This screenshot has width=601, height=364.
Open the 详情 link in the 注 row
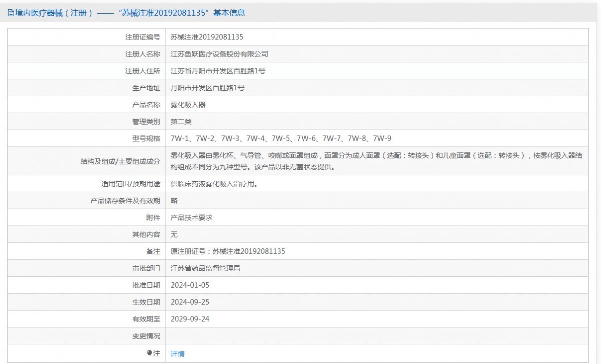click(177, 354)
